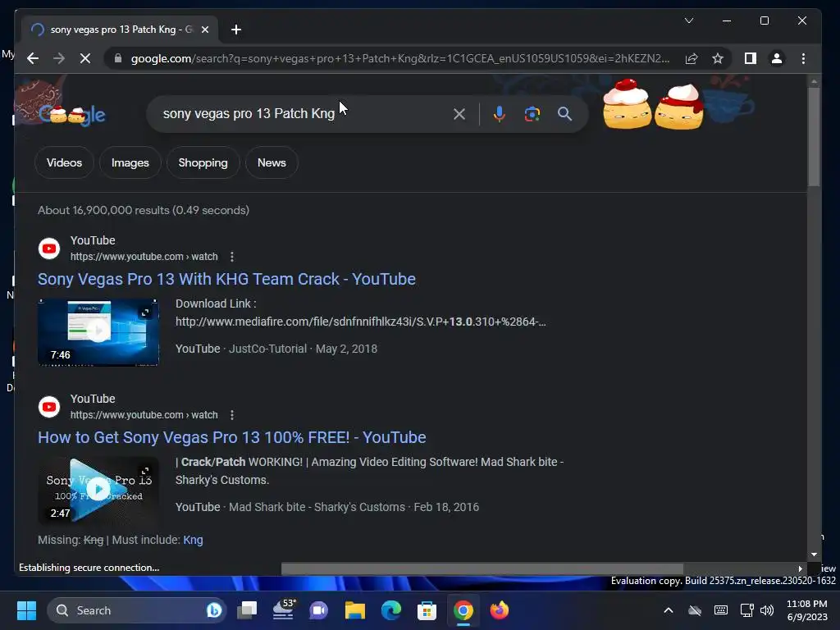Open options for first YouTube result
This screenshot has width=840, height=630.
coord(232,257)
